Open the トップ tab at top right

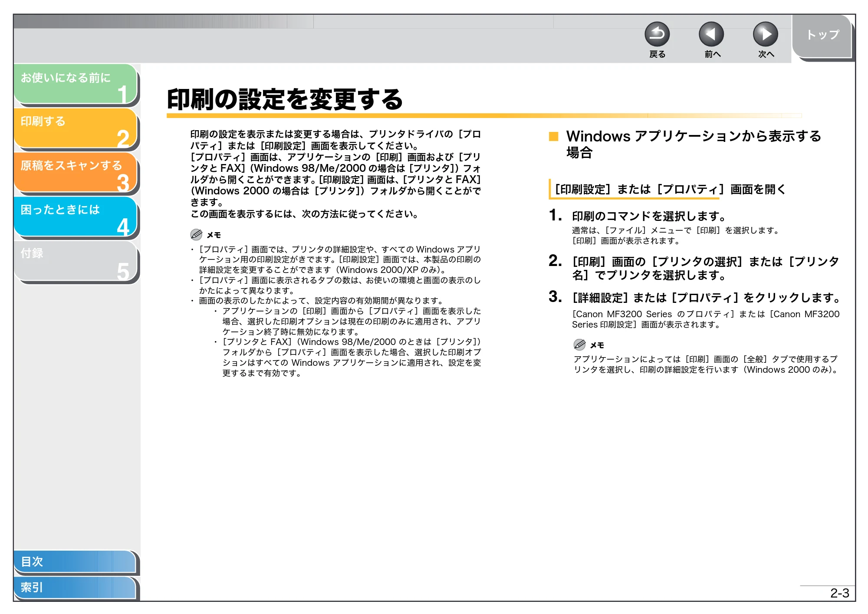click(x=822, y=36)
